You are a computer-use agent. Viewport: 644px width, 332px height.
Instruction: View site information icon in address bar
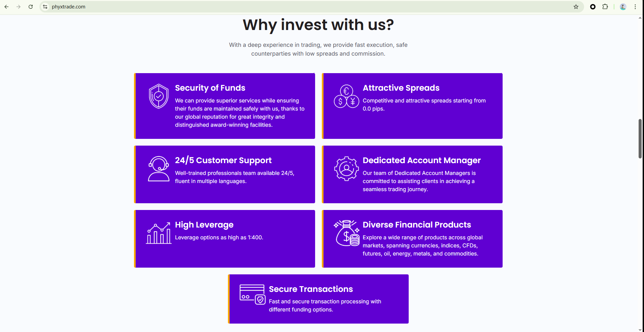[45, 7]
